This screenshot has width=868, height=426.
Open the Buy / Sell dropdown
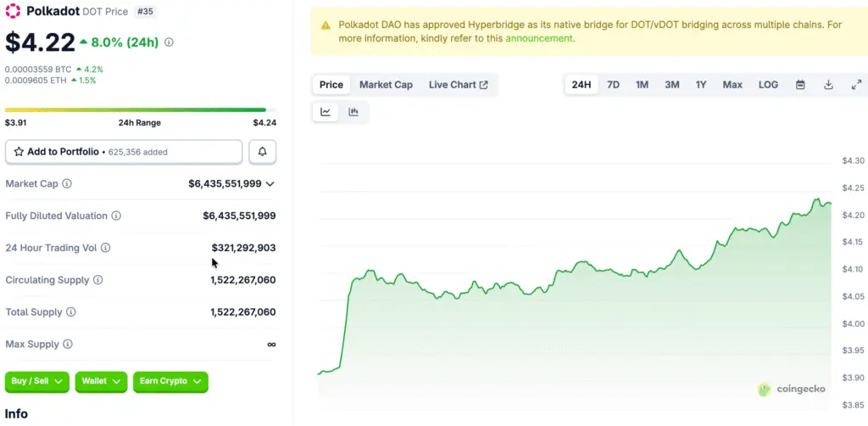[x=37, y=382]
